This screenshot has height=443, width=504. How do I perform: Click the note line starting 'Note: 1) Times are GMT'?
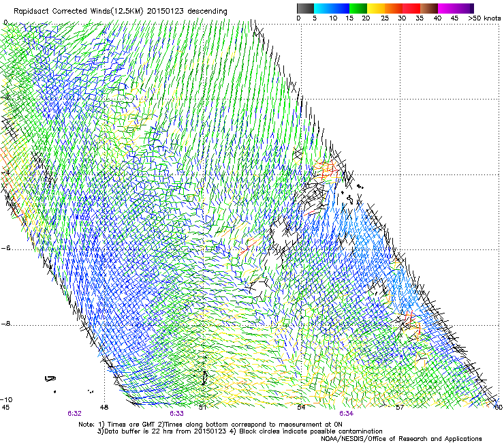coord(210,425)
